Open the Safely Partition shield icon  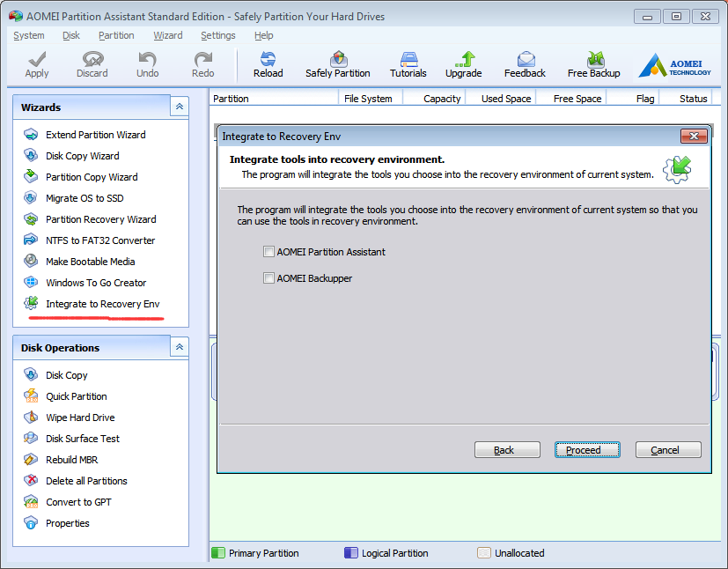coord(338,59)
